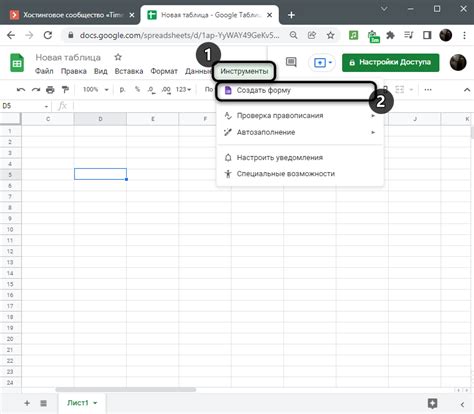The width and height of the screenshot is (474, 414).
Task: Open a new browser tab
Action: coord(291,15)
